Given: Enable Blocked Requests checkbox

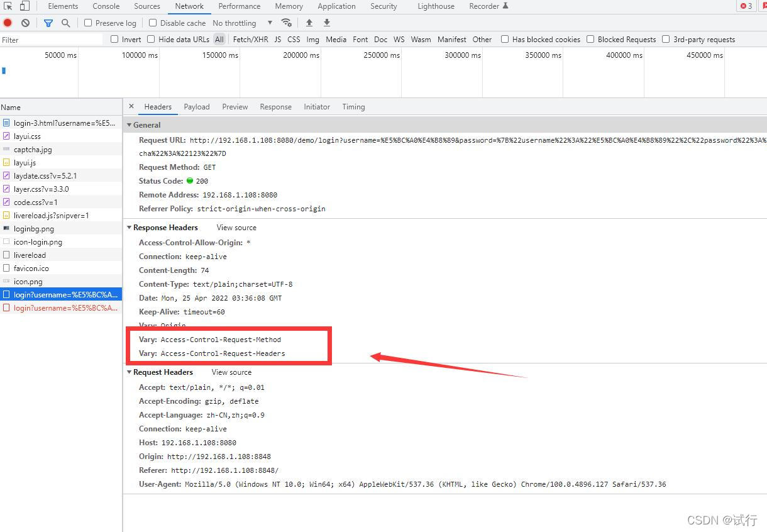Looking at the screenshot, I should (590, 39).
